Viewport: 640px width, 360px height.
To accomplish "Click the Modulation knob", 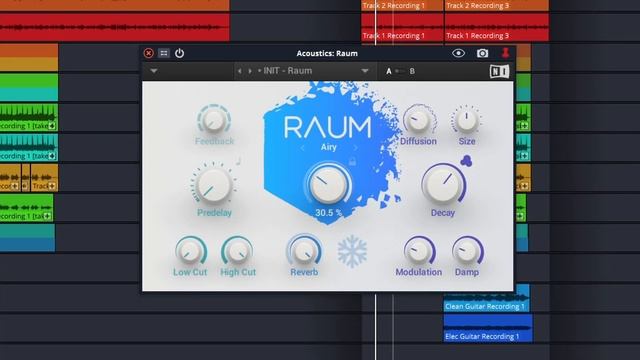I will [419, 251].
